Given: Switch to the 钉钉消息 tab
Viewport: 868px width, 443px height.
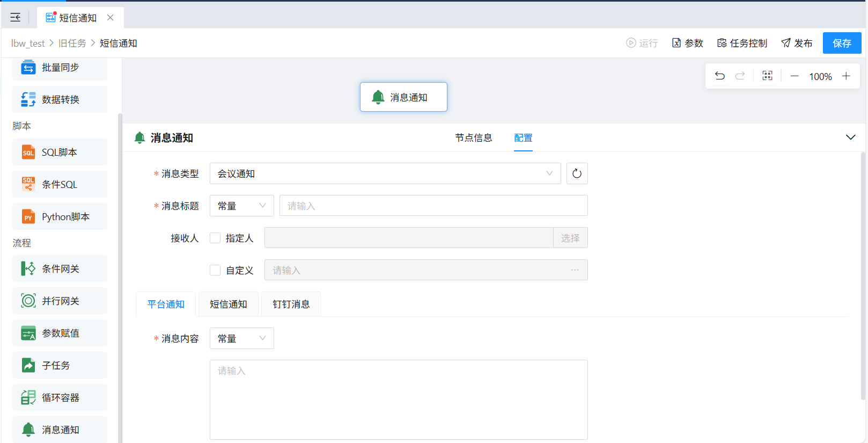Looking at the screenshot, I should (291, 304).
